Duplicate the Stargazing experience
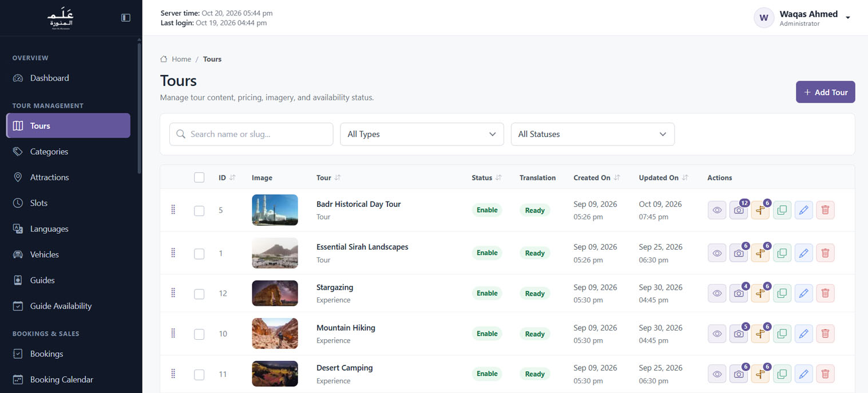The image size is (868, 393). [x=782, y=293]
